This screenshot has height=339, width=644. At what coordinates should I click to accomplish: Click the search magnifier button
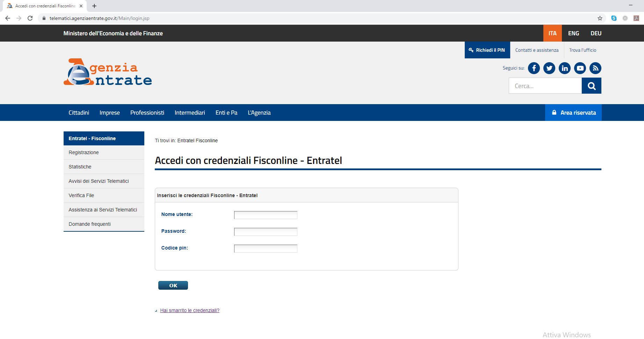tap(591, 86)
